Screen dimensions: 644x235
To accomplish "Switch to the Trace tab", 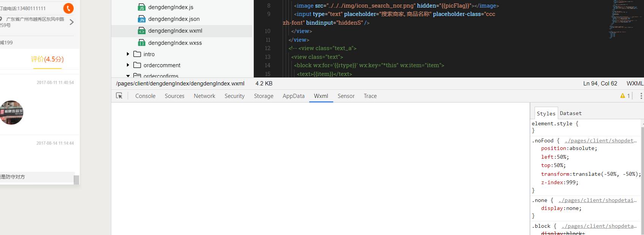I will [x=370, y=96].
